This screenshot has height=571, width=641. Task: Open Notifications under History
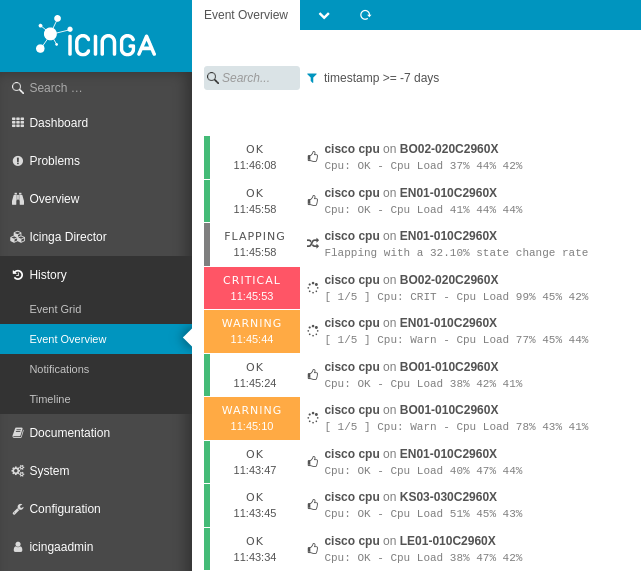(59, 369)
